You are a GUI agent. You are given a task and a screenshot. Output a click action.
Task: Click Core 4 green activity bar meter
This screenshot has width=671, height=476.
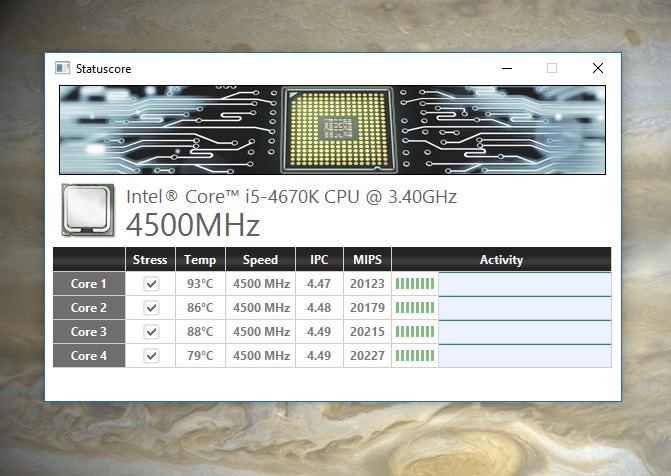tap(415, 356)
